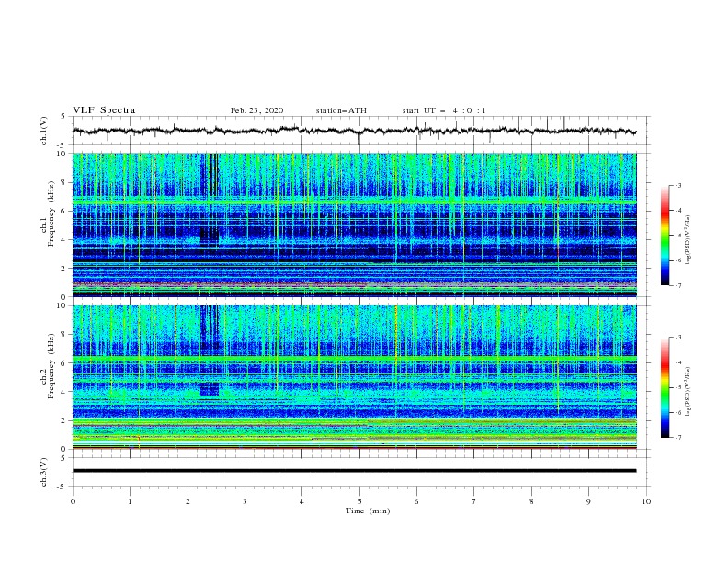This screenshot has width=728, height=563.
Task: Click the time axis tick labeled 9
Action: pyautogui.click(x=588, y=501)
